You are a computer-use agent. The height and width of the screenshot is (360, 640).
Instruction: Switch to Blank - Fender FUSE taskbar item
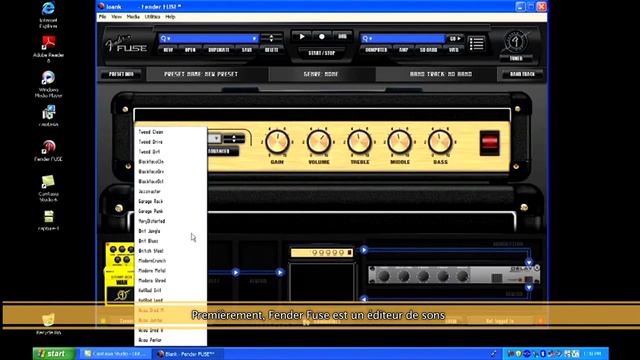[189, 354]
